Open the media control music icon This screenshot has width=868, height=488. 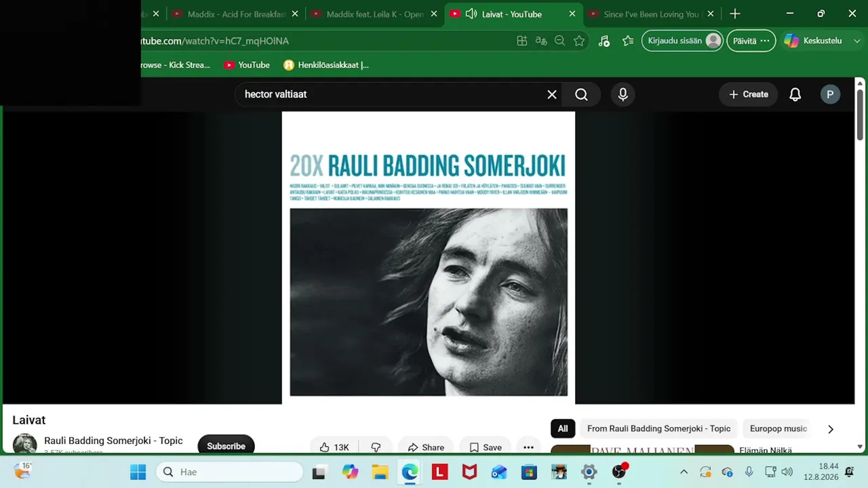click(x=604, y=41)
